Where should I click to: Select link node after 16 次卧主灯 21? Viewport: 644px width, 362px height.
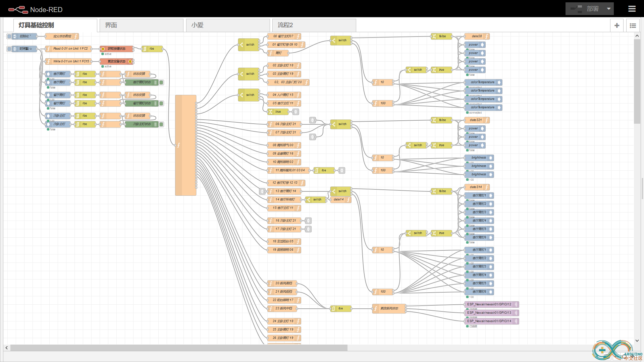click(x=308, y=221)
